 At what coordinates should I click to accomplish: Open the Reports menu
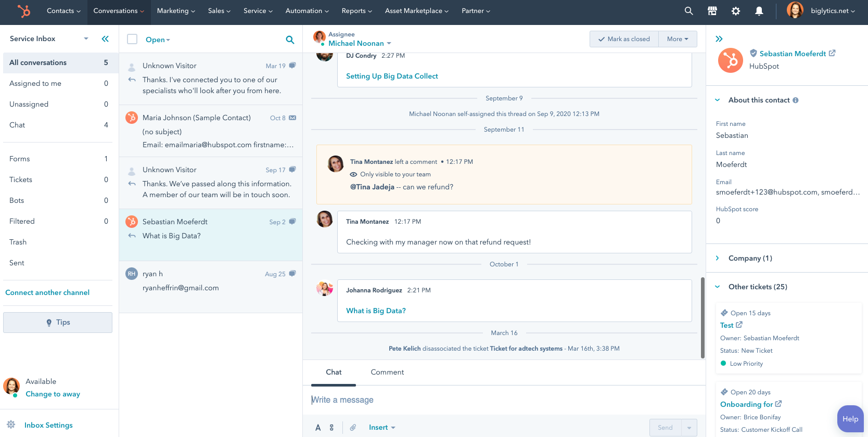(x=356, y=11)
